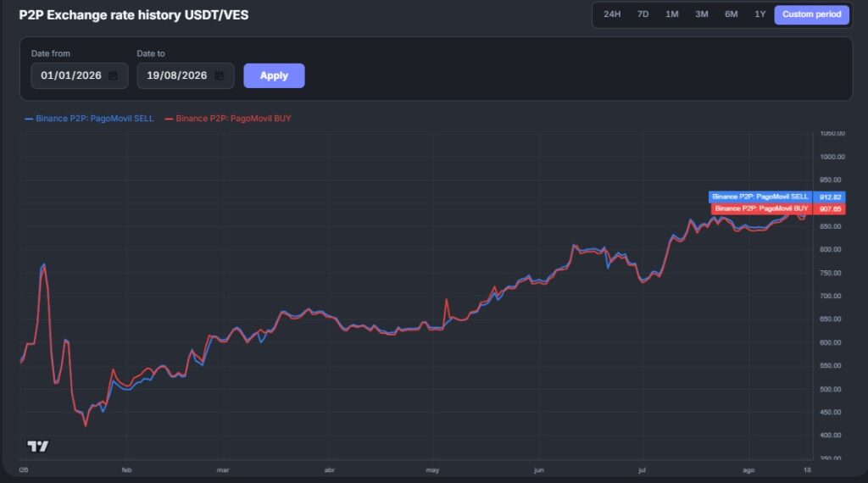Click the 'may' time axis label

(x=432, y=469)
